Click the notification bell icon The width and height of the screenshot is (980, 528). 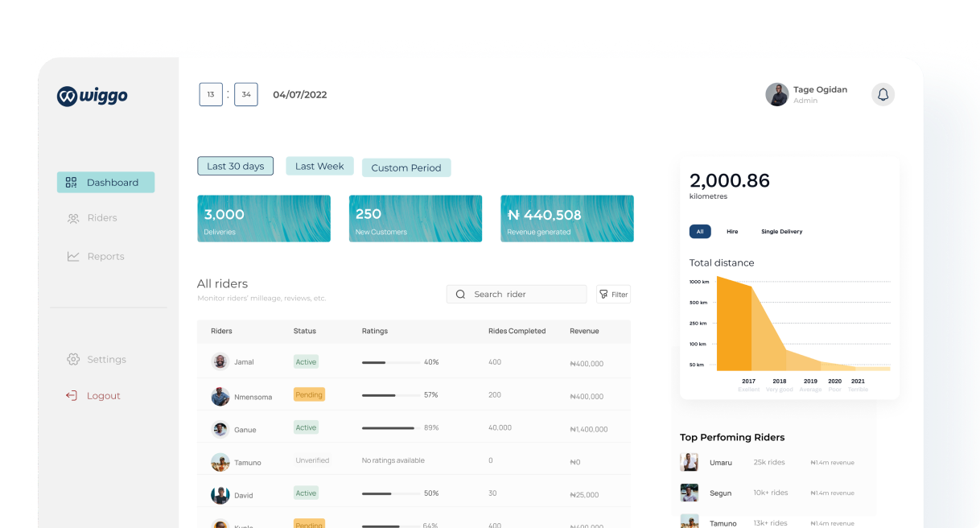pyautogui.click(x=883, y=95)
